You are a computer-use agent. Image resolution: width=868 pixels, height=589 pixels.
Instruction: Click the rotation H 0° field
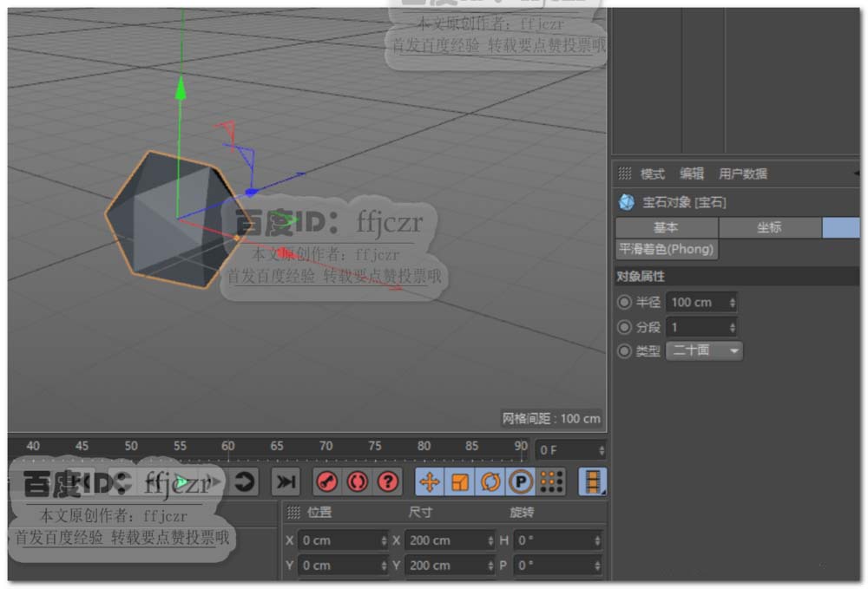(557, 540)
